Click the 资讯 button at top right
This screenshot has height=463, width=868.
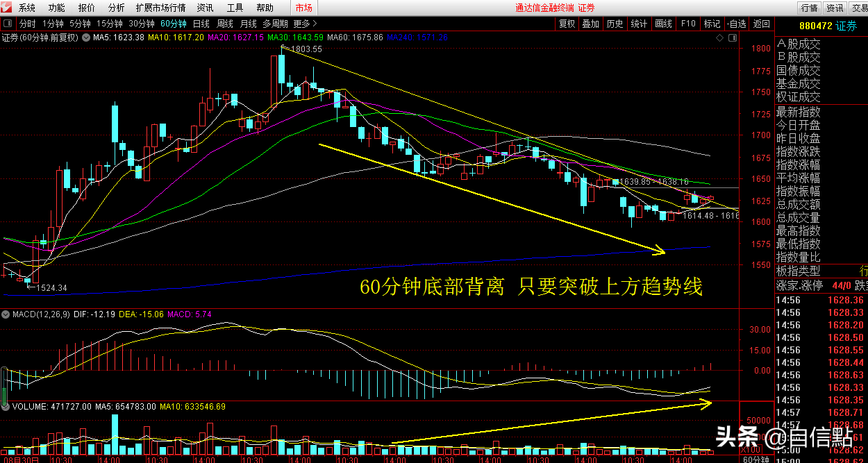[834, 8]
